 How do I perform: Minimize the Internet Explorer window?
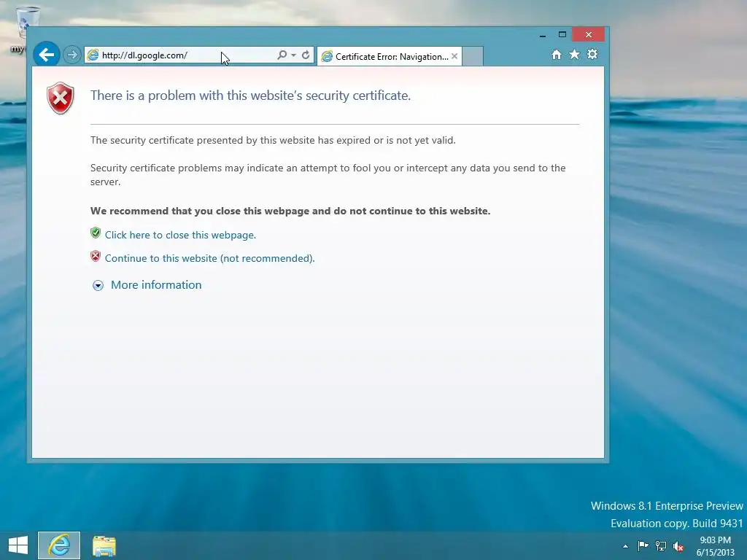pyautogui.click(x=543, y=35)
